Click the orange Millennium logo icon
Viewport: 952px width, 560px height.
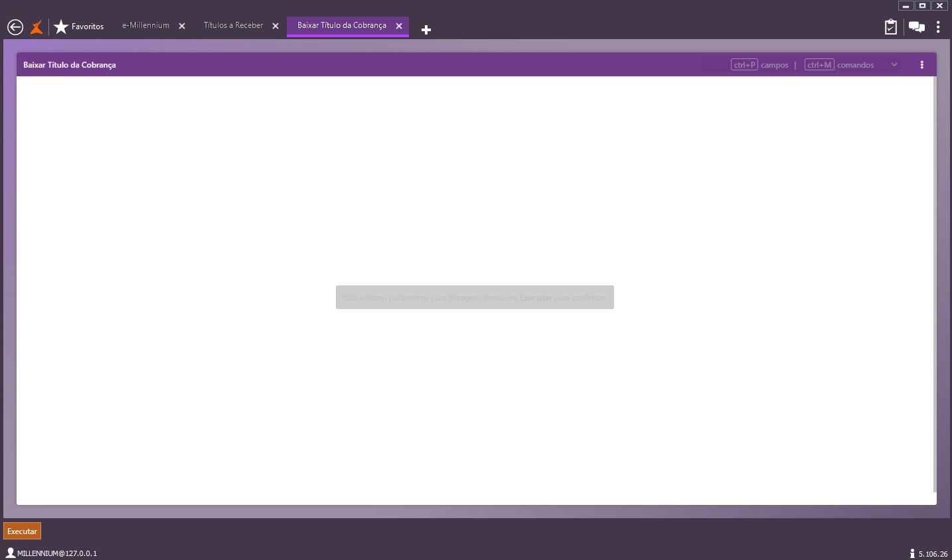tap(37, 27)
